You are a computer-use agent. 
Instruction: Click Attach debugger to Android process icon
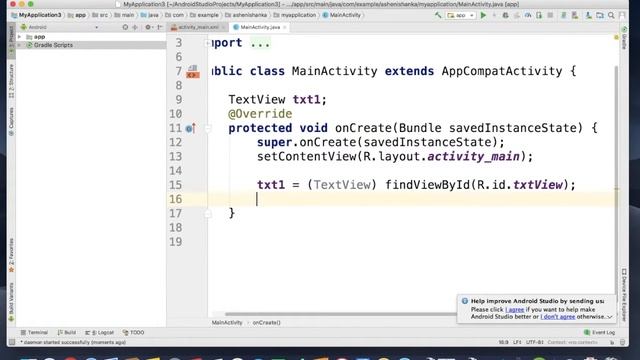click(539, 15)
